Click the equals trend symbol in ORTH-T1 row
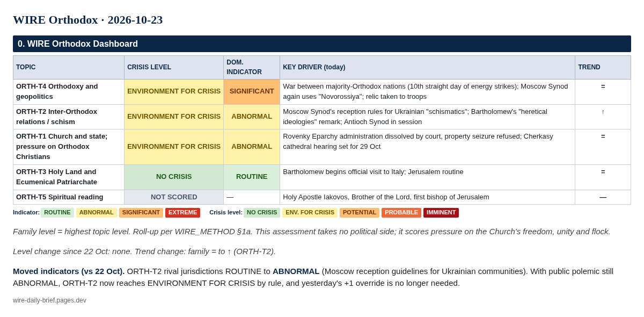The image size is (644, 317). click(603, 136)
